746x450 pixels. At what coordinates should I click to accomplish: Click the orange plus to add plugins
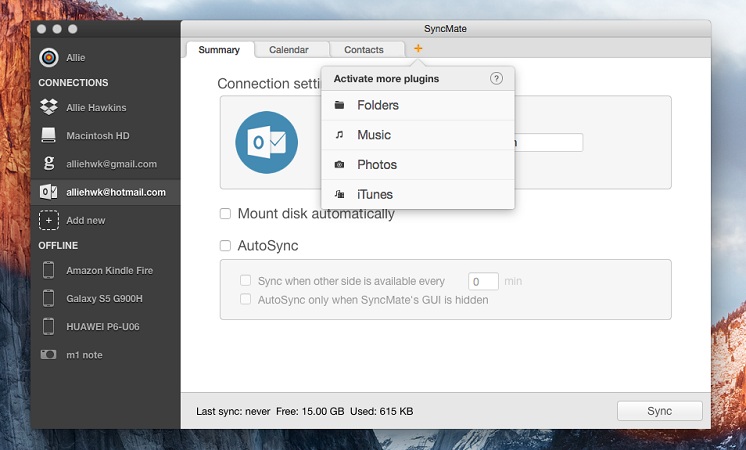(418, 49)
